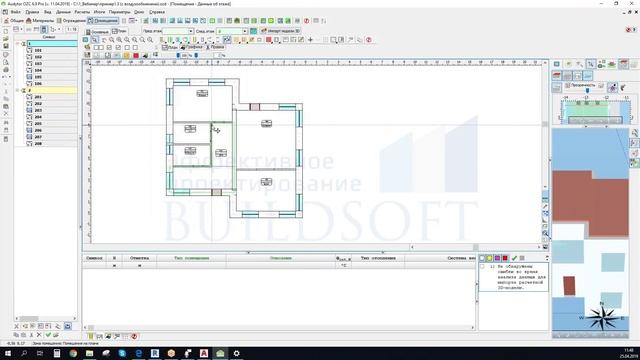The height and width of the screenshot is (360, 640).
Task: Click the Тип отопления column header
Action: pos(378,258)
